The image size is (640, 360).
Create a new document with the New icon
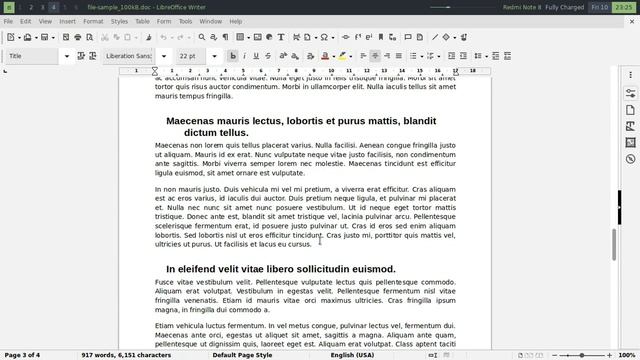pos(11,37)
